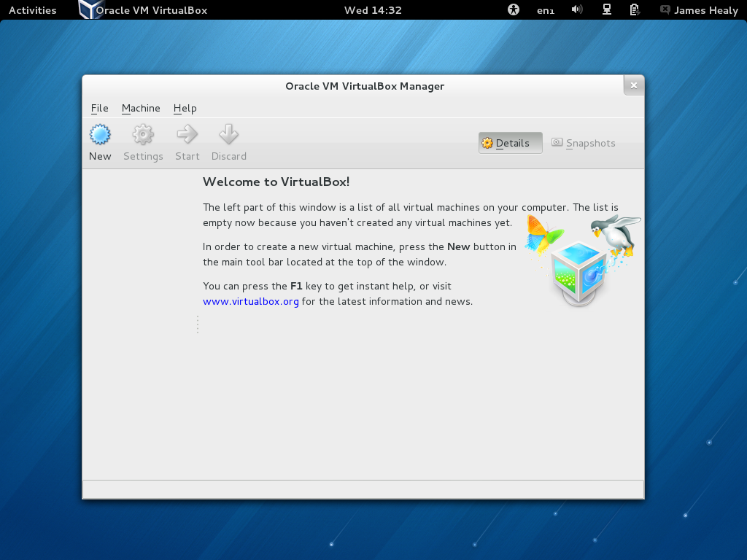Open the File menu

(x=99, y=108)
